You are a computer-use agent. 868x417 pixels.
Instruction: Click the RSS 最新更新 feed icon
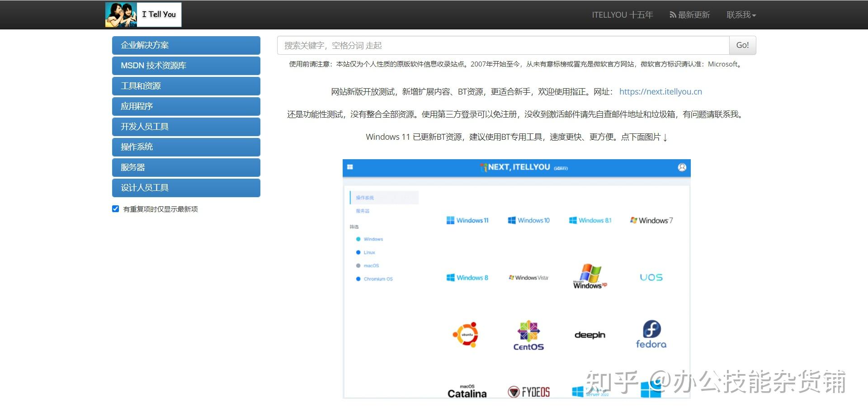pos(673,15)
